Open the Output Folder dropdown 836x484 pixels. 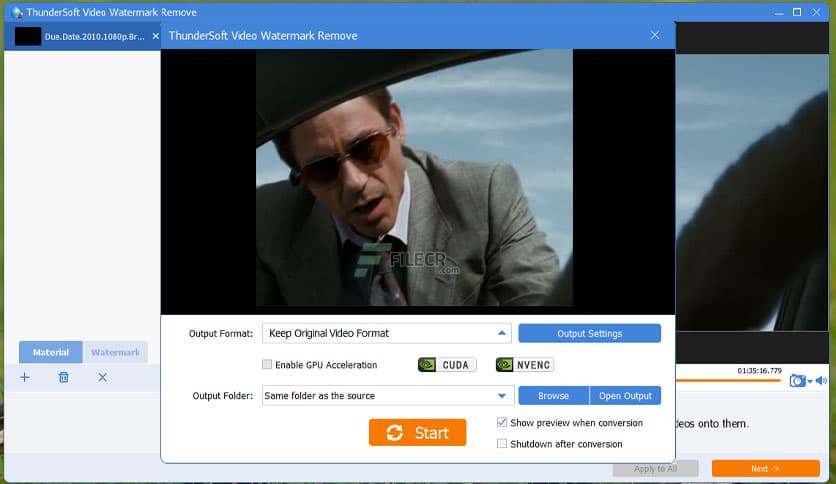(502, 396)
